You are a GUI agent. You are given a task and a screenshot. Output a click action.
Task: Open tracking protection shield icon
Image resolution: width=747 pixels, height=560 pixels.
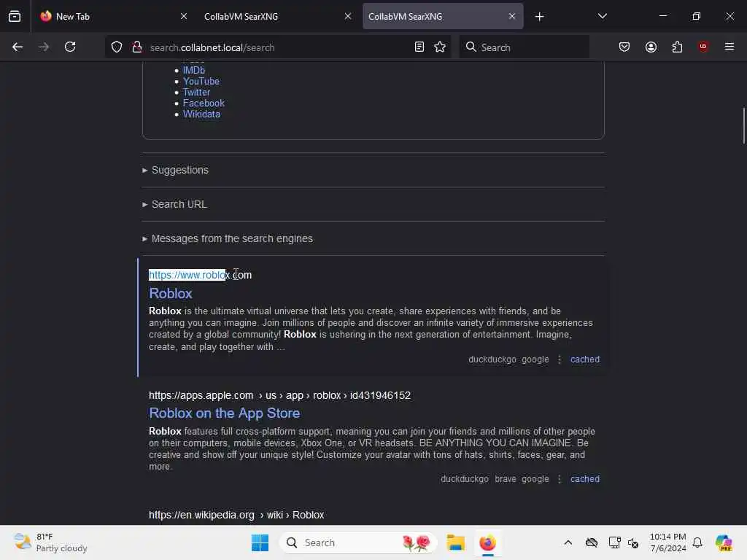point(117,47)
